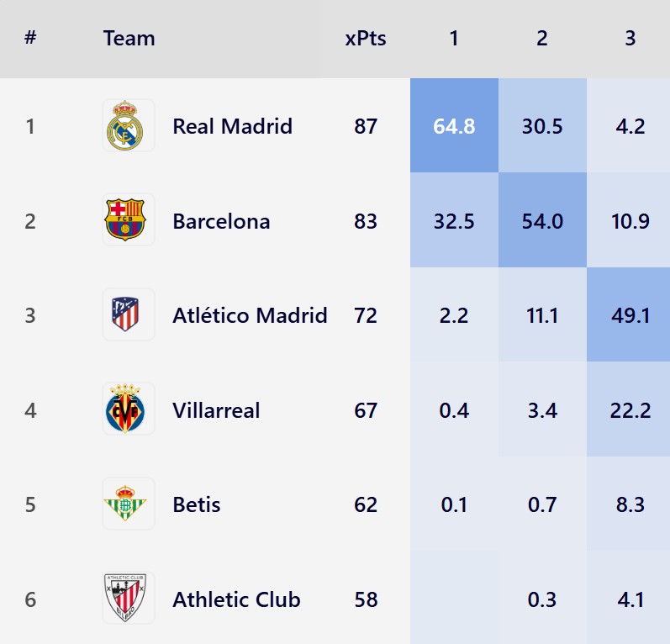This screenshot has height=644, width=670.
Task: Sort table by xPts column header
Action: (366, 38)
